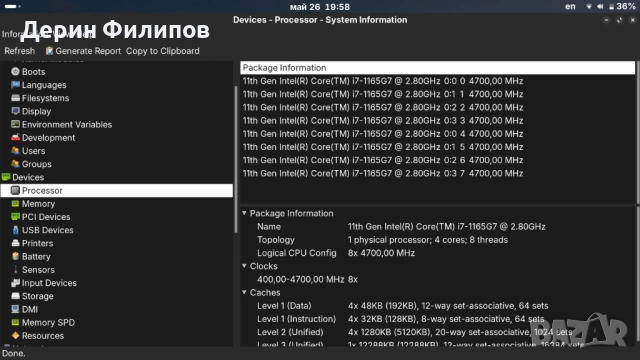640x360 pixels.
Task: Click the Logical CPU Config row
Action: (438, 253)
